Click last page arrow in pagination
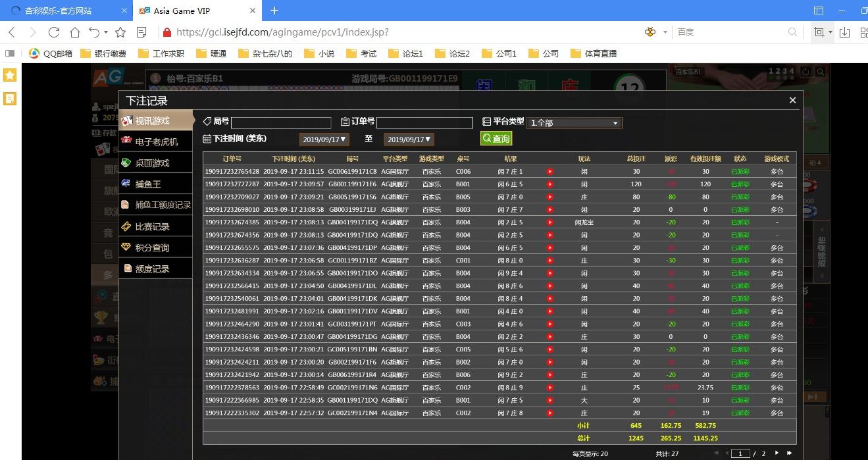Screen dimensions: 868x460 789,453
